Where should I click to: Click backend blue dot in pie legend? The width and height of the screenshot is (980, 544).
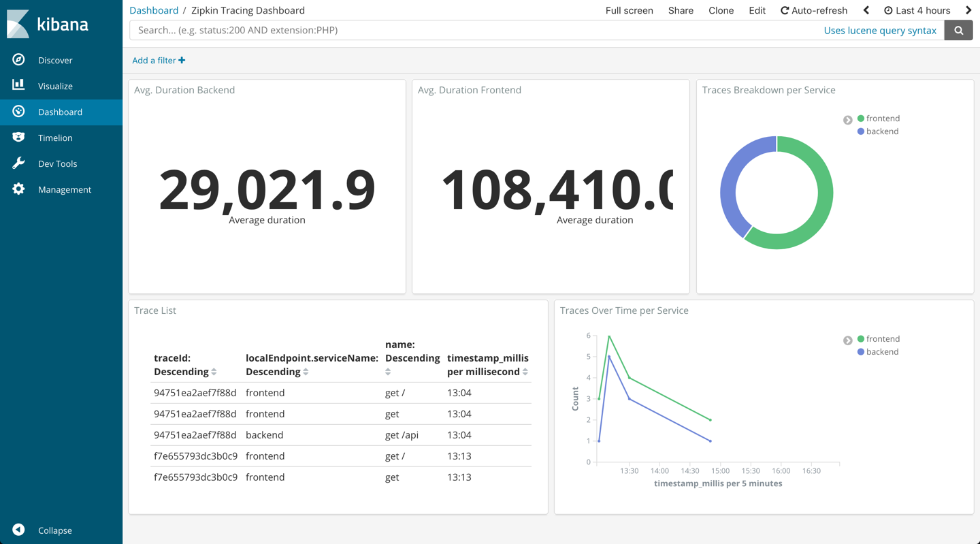861,131
